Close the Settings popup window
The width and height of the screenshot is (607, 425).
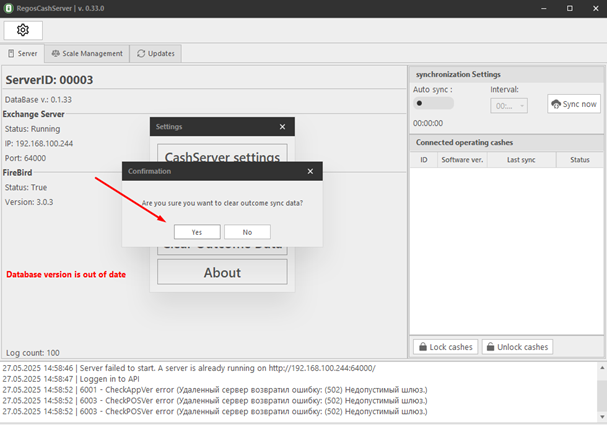tap(283, 127)
